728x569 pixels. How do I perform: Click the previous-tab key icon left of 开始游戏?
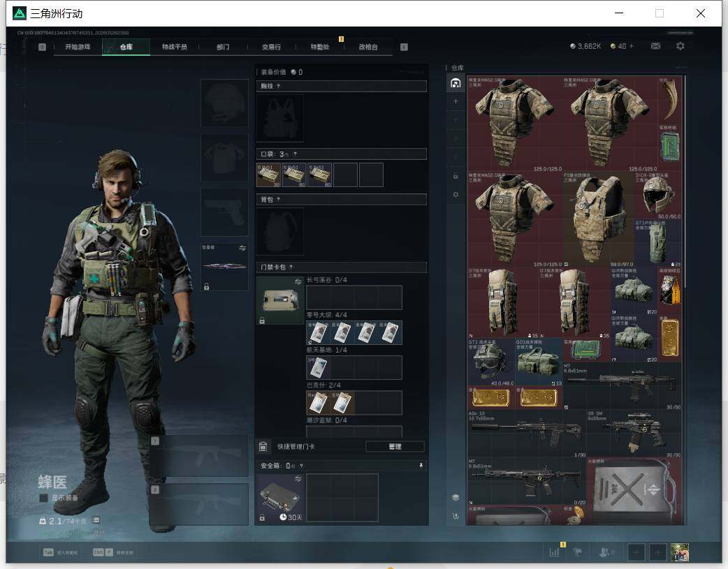42,47
